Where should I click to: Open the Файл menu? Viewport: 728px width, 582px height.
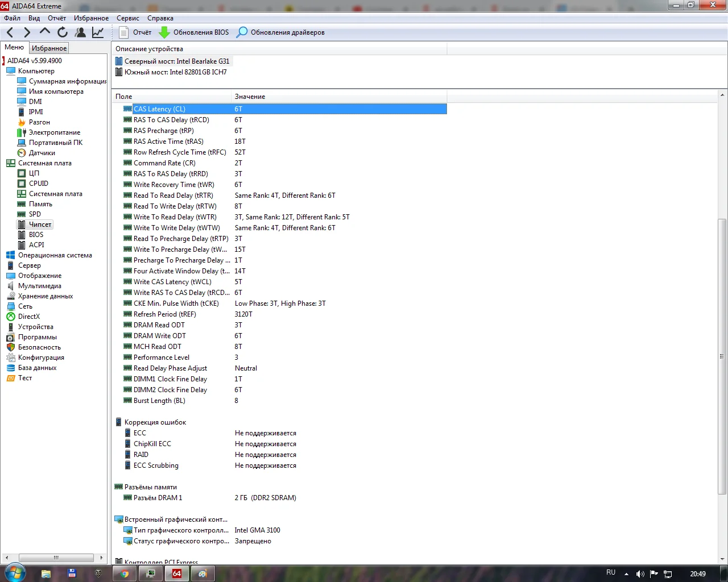coord(12,18)
